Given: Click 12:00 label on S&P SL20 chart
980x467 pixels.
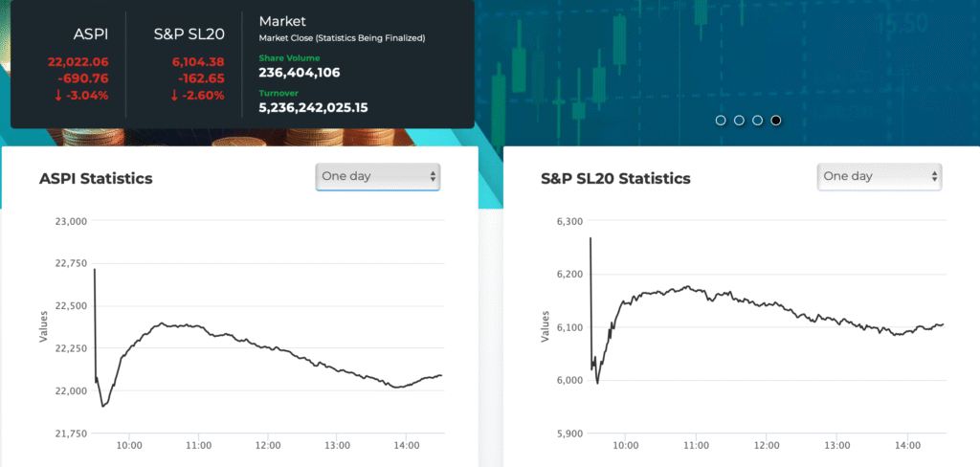Looking at the screenshot, I should click(767, 445).
